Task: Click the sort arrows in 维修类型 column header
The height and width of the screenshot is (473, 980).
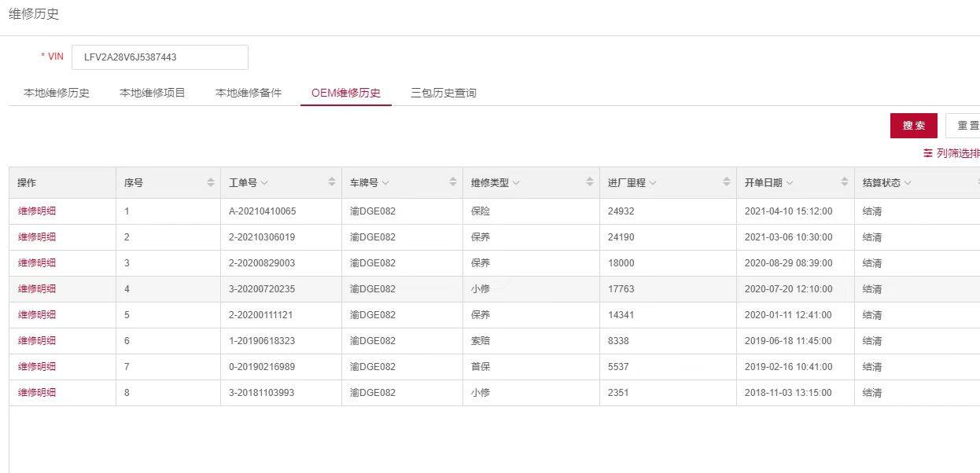Action: 590,182
